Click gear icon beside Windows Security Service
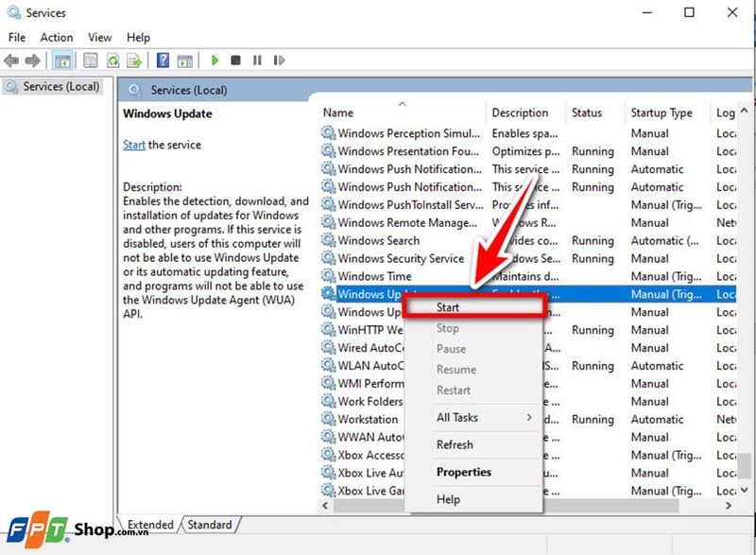This screenshot has width=756, height=555. point(328,258)
